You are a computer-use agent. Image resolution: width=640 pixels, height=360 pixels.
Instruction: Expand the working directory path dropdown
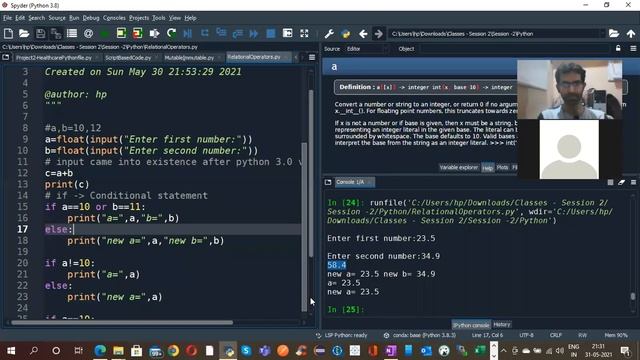point(602,34)
